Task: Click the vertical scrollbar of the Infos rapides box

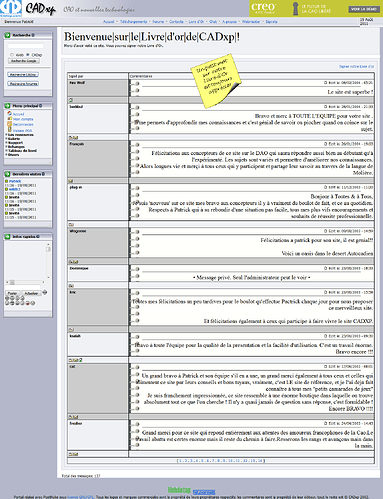Action: [x=48, y=261]
